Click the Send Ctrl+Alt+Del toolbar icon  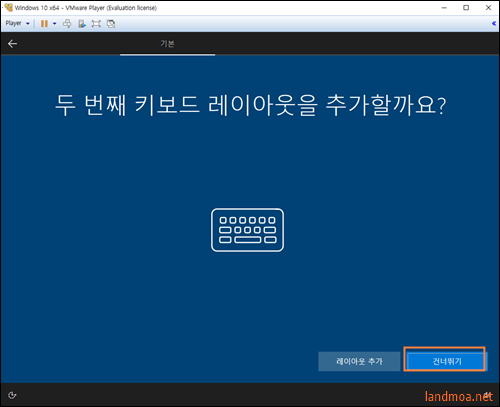[x=67, y=24]
